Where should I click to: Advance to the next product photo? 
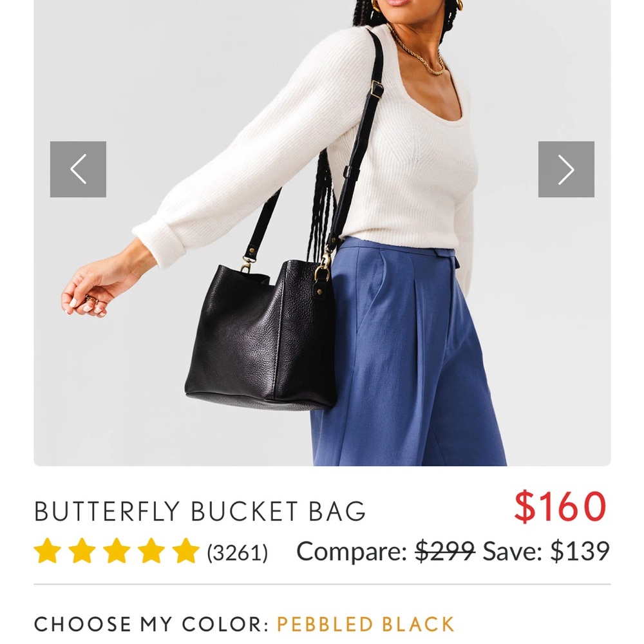click(x=566, y=169)
